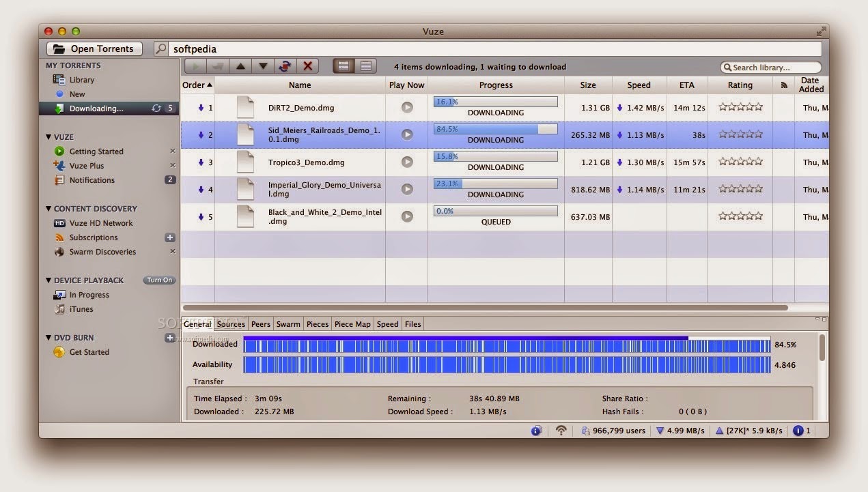Select the Files tab
The width and height of the screenshot is (868, 492).
tap(412, 324)
